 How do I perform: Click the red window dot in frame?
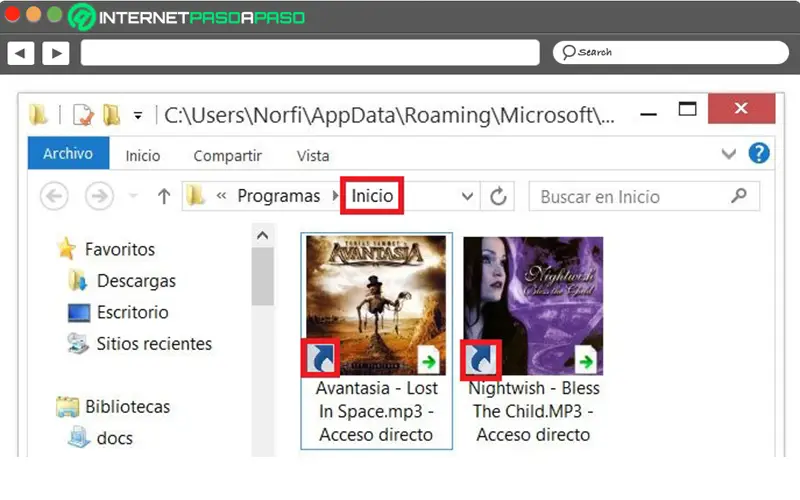pyautogui.click(x=12, y=14)
